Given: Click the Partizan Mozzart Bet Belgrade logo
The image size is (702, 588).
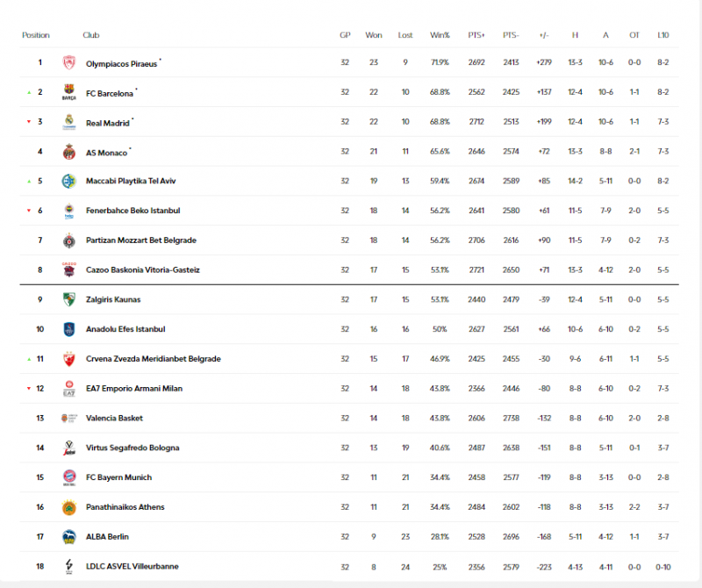Looking at the screenshot, I should point(69,240).
